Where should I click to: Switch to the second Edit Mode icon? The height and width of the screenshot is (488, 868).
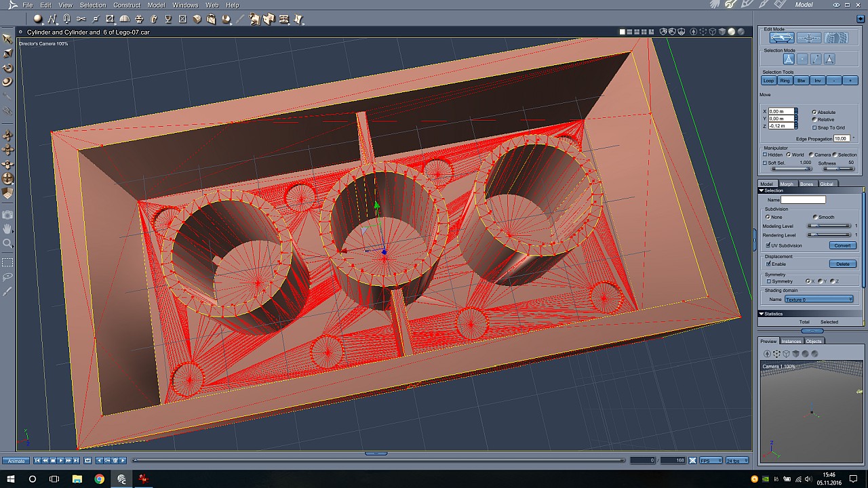(809, 38)
